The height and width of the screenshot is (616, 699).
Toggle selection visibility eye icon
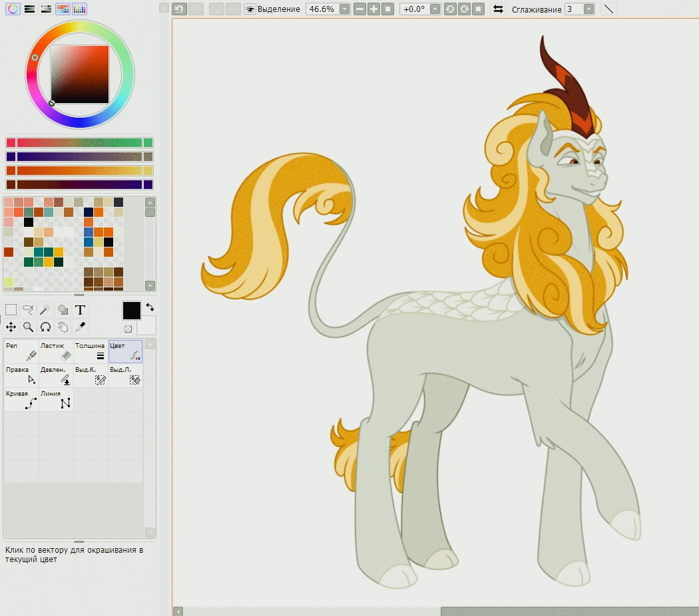250,9
